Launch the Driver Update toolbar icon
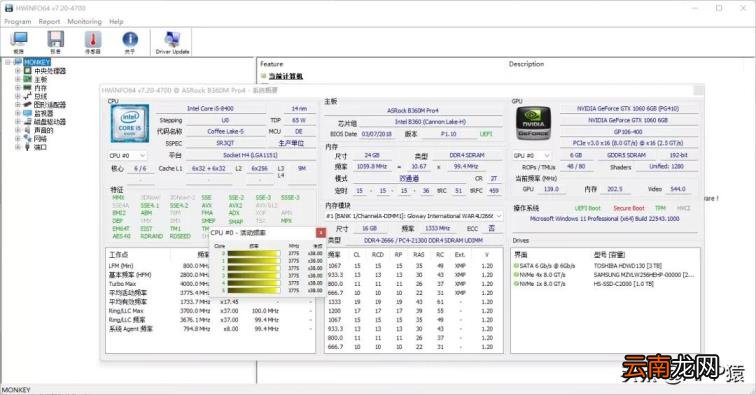Screen dimensions: 756x395 172,40
